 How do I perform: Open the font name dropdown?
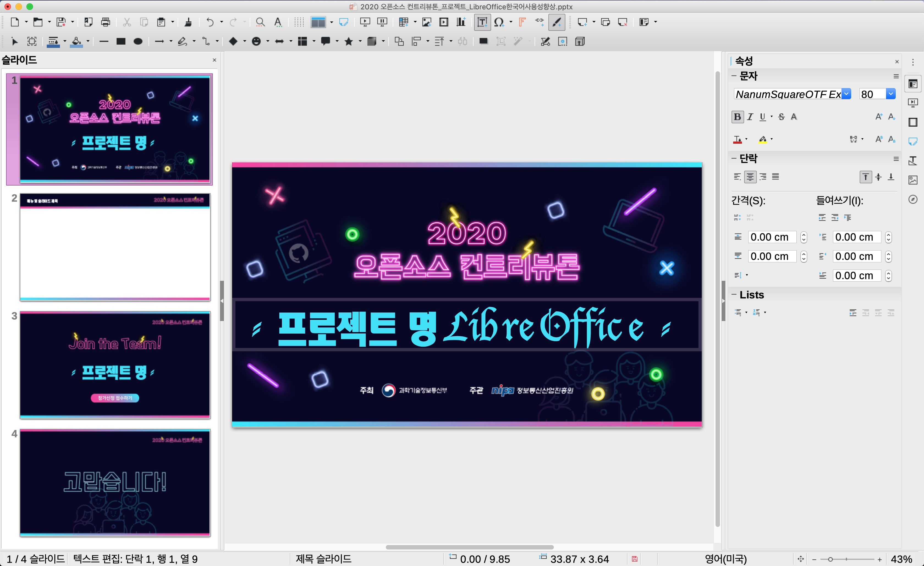pyautogui.click(x=846, y=94)
